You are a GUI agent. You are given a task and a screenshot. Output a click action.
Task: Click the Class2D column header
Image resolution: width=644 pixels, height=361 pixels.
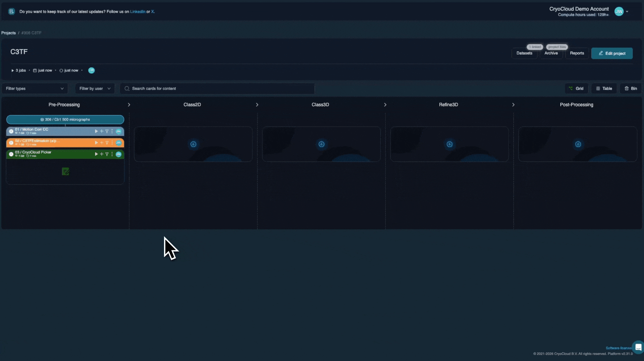coord(192,105)
